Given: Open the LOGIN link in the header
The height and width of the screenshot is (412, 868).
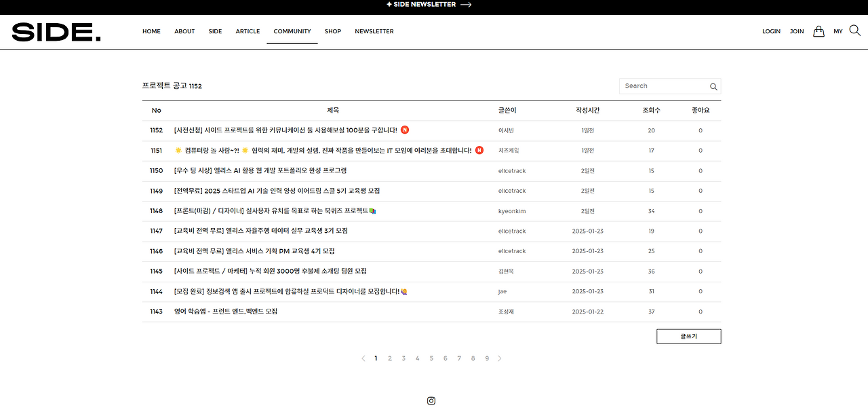Looking at the screenshot, I should [x=771, y=31].
